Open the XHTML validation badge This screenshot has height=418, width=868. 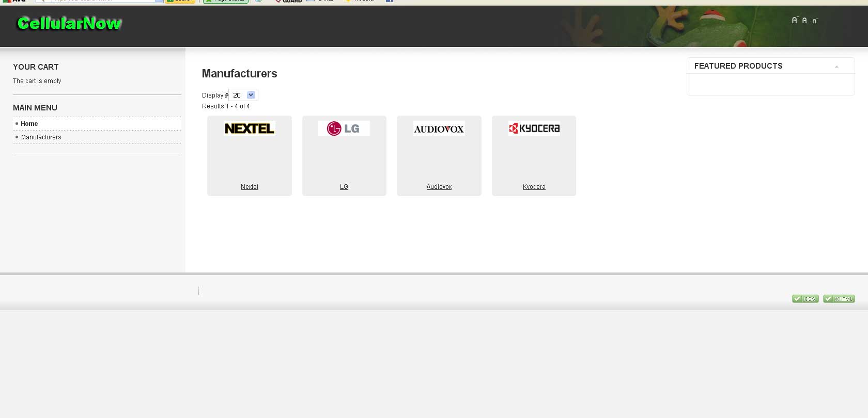pos(839,299)
